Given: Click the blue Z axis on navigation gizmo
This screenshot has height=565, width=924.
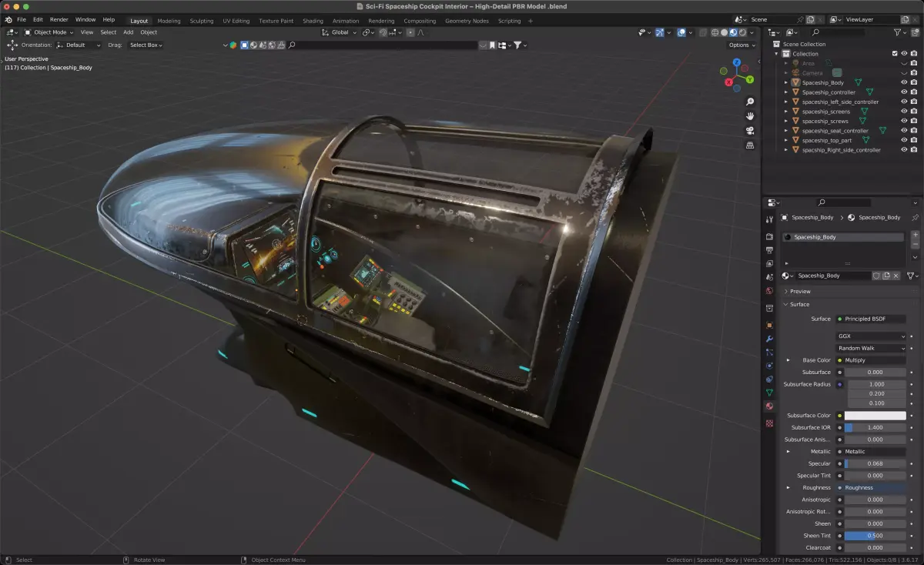Looking at the screenshot, I should 737,62.
